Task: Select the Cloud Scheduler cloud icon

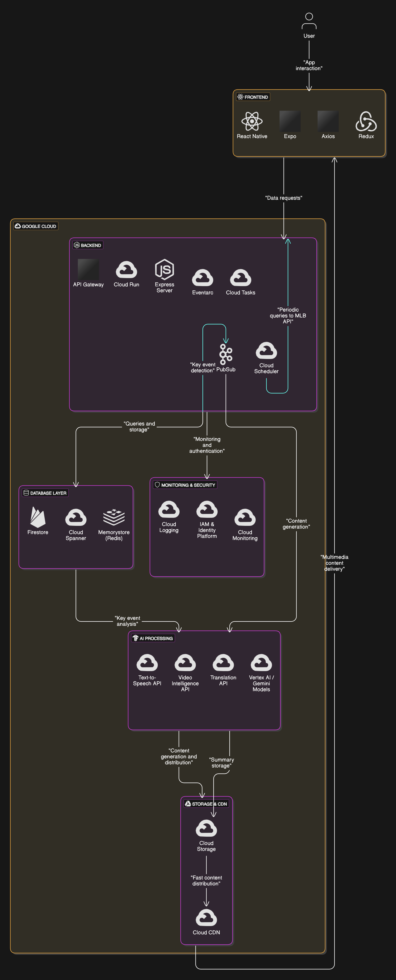Action: pyautogui.click(x=266, y=351)
